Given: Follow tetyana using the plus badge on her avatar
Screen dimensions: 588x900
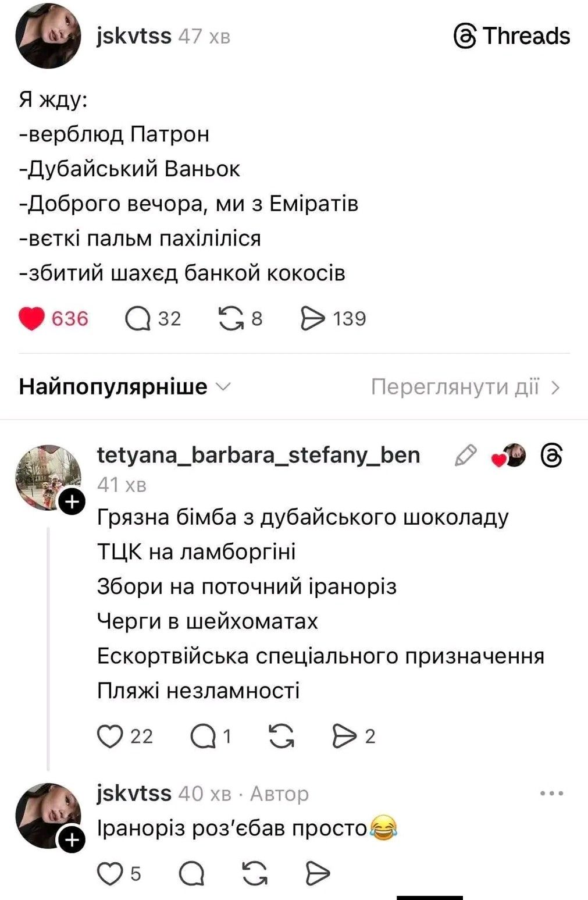Looking at the screenshot, I should coord(71,500).
